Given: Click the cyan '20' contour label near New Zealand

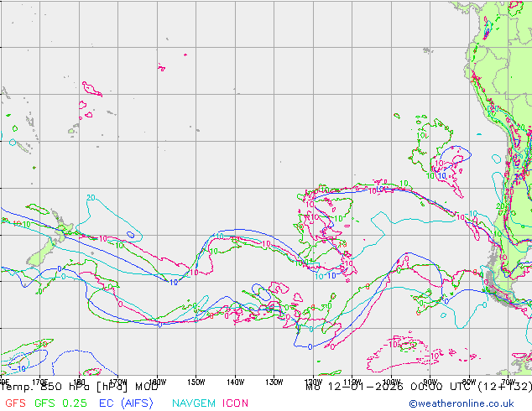Looking at the screenshot, I should tap(91, 198).
